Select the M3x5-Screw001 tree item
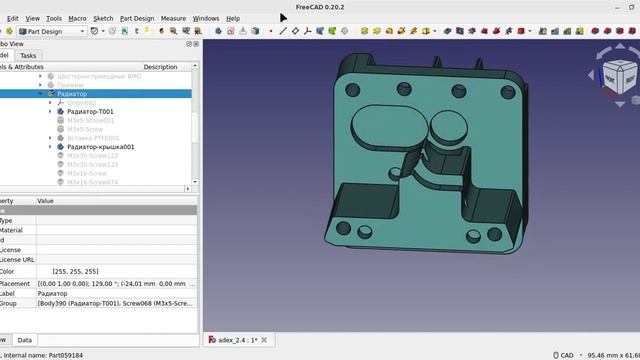This screenshot has width=640, height=360. tap(91, 120)
